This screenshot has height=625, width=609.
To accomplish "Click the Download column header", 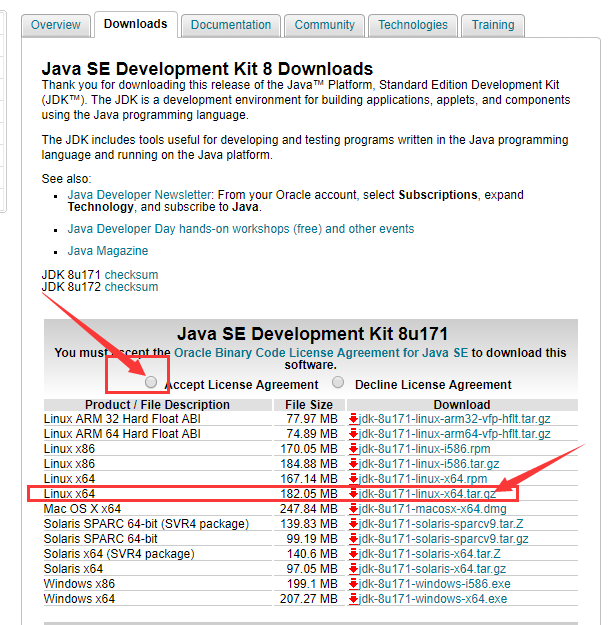I will [x=462, y=405].
